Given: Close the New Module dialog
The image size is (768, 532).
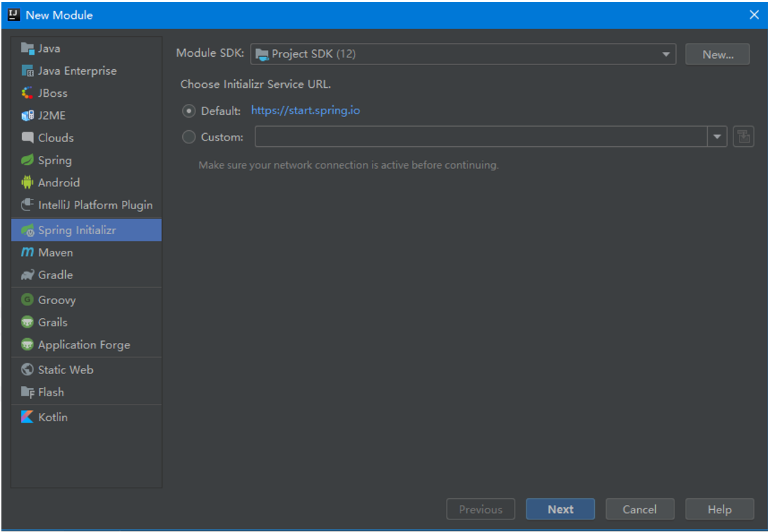Looking at the screenshot, I should tap(754, 15).
